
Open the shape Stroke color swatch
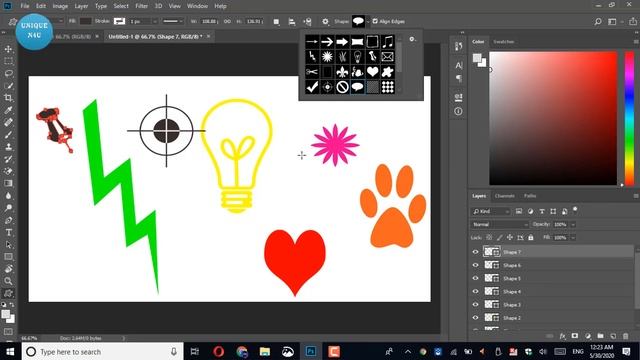point(119,21)
